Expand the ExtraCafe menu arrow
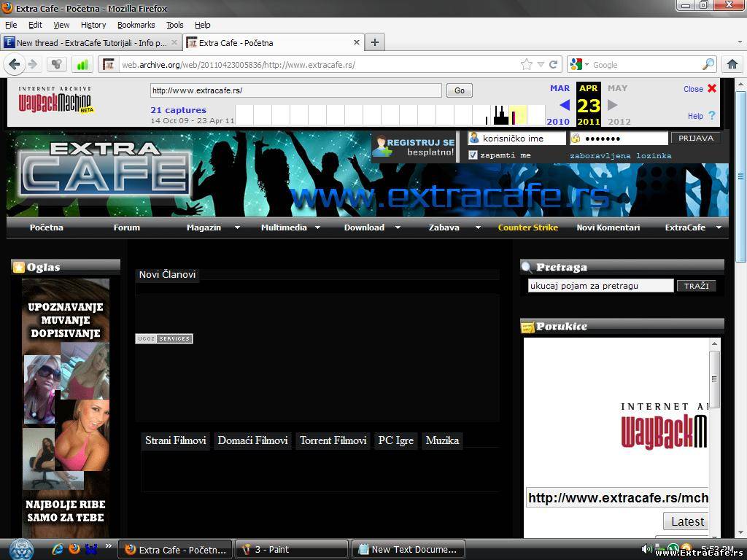Screen dimensions: 747x560 (x=719, y=227)
